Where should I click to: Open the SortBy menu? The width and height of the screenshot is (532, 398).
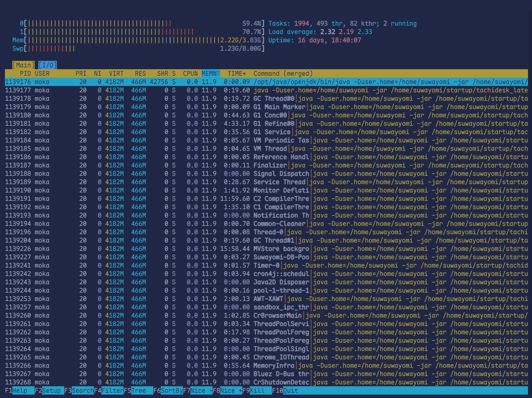pos(172,391)
